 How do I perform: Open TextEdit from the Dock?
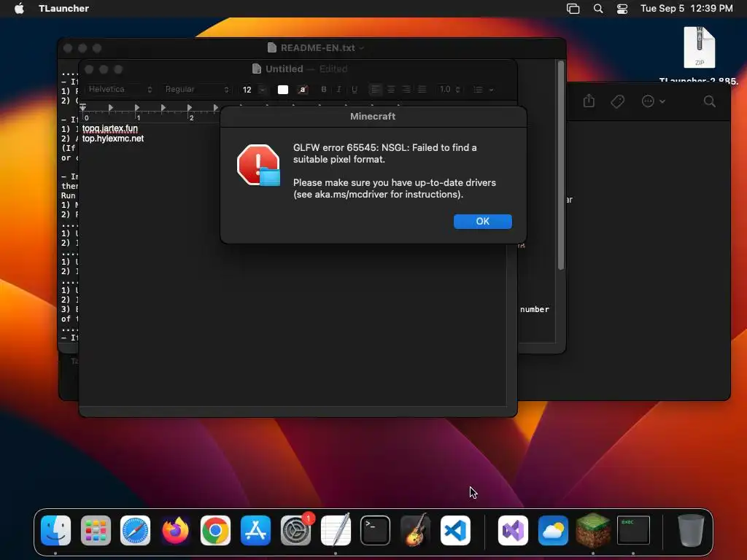pos(336,530)
